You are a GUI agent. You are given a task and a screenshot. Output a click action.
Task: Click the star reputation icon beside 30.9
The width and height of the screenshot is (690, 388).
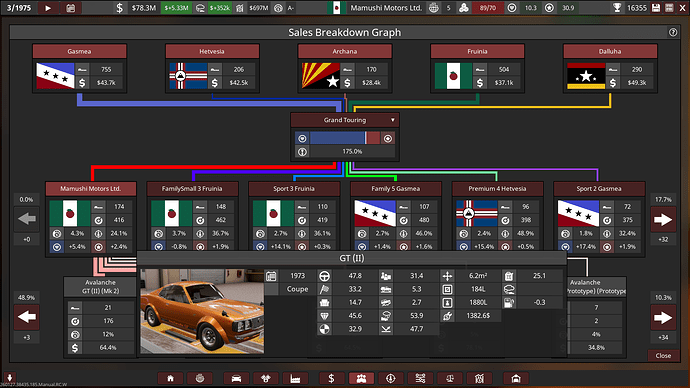coord(549,8)
